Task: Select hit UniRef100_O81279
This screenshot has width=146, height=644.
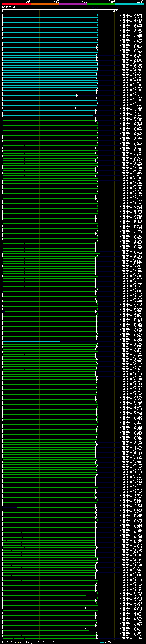Action: 131,45
